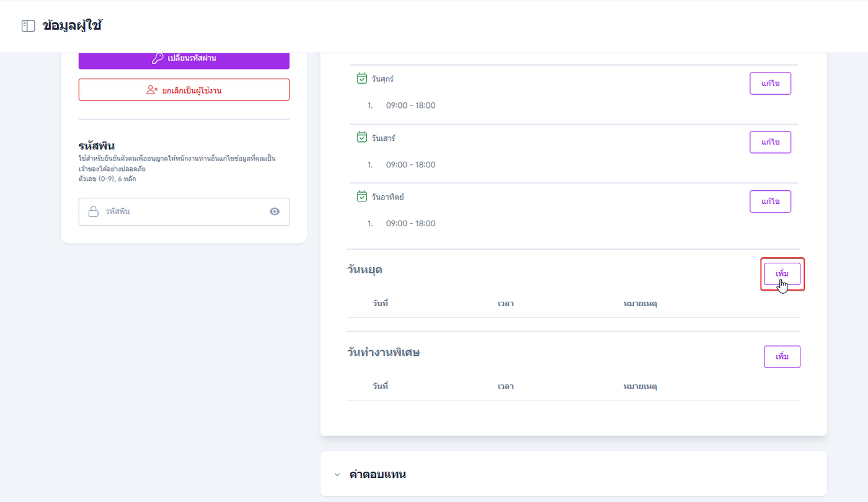Click the วันศุกร์ calendar check icon

pyautogui.click(x=362, y=79)
